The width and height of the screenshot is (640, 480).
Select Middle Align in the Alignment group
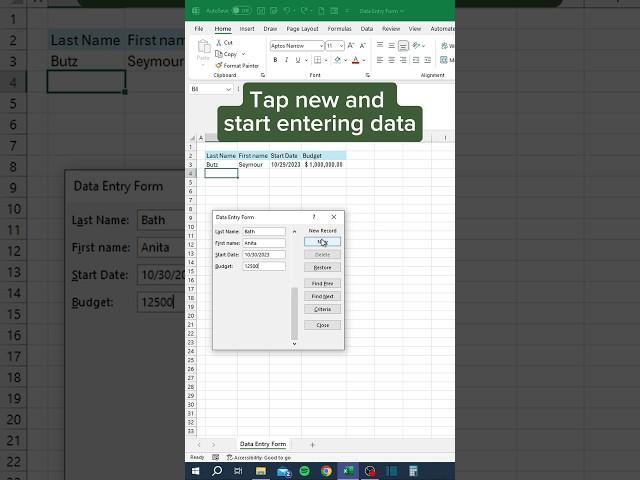point(391,45)
